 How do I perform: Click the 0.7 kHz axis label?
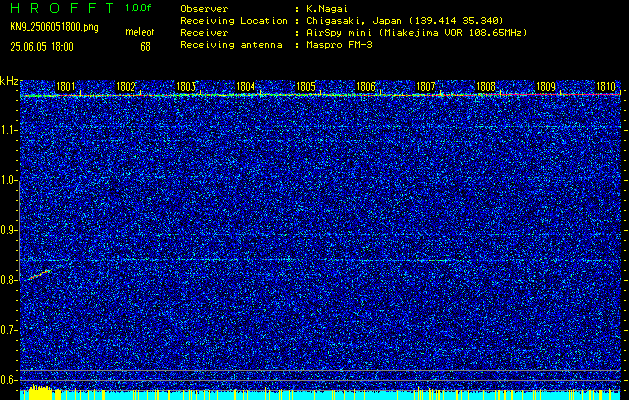9,330
